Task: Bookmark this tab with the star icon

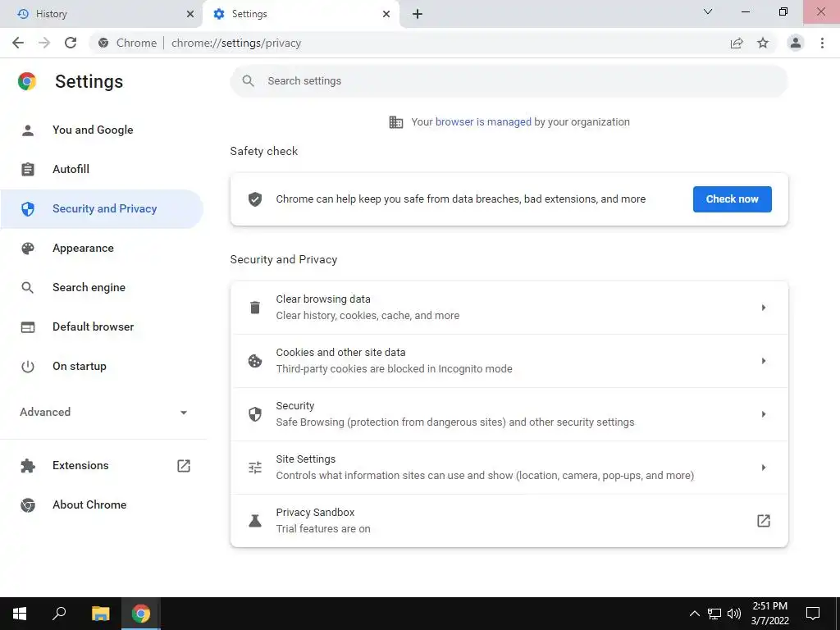Action: (763, 43)
